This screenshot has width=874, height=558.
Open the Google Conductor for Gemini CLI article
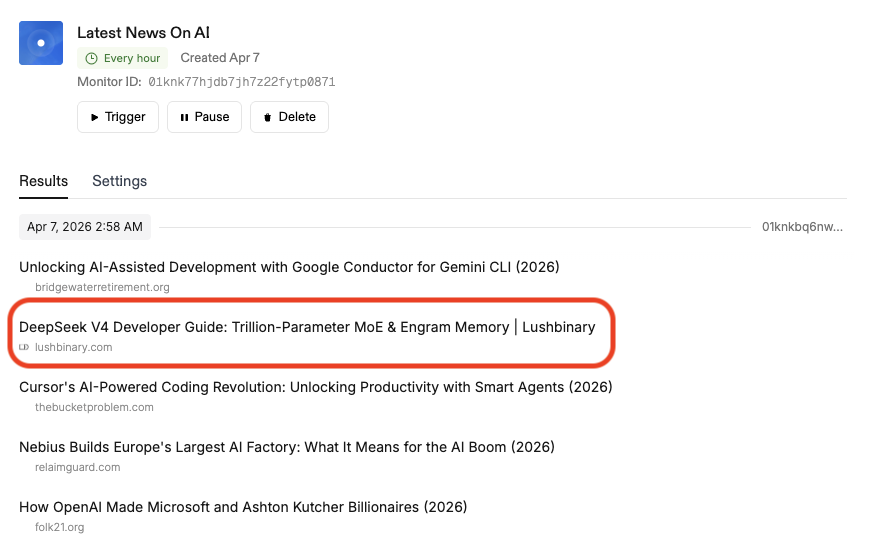click(289, 267)
